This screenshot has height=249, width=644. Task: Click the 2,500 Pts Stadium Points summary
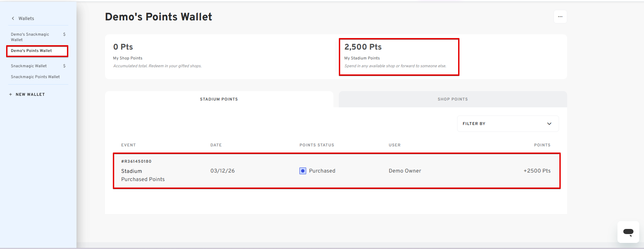[x=363, y=47]
